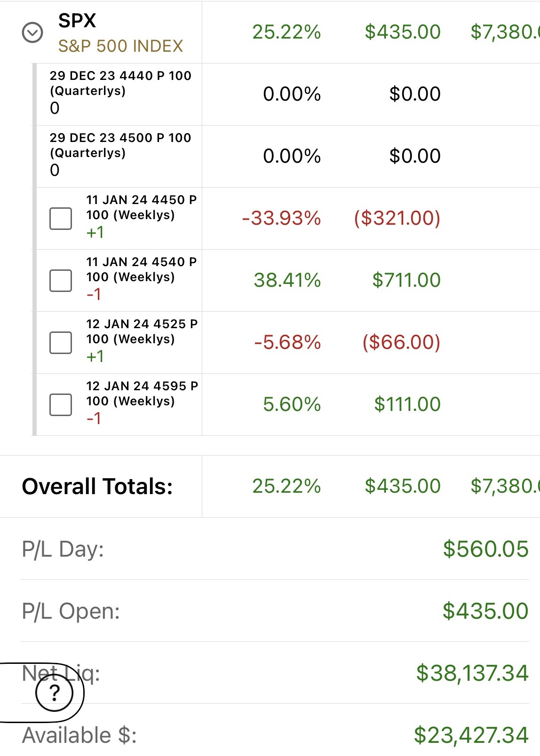Screen dimensions: 540x756
Task: Tap the SPX $7,380 column value
Action: 505,32
